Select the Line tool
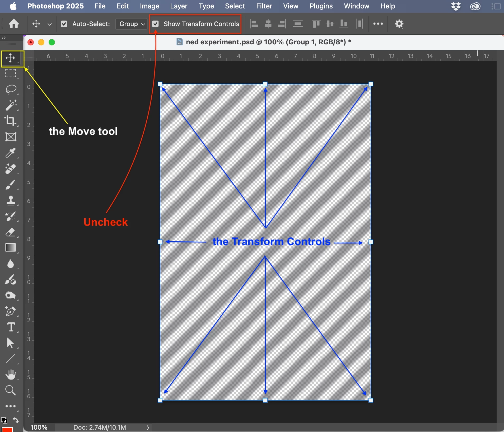 [11, 359]
